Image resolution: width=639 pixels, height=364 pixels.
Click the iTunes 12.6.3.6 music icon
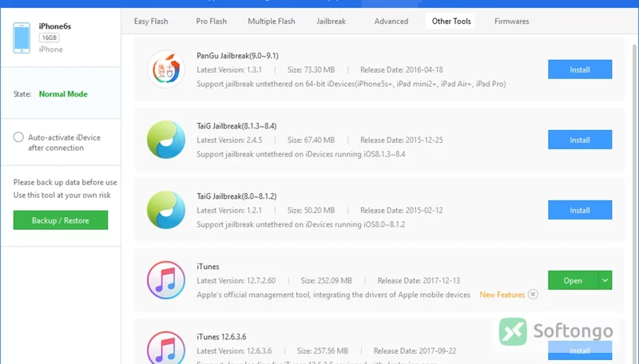(166, 348)
